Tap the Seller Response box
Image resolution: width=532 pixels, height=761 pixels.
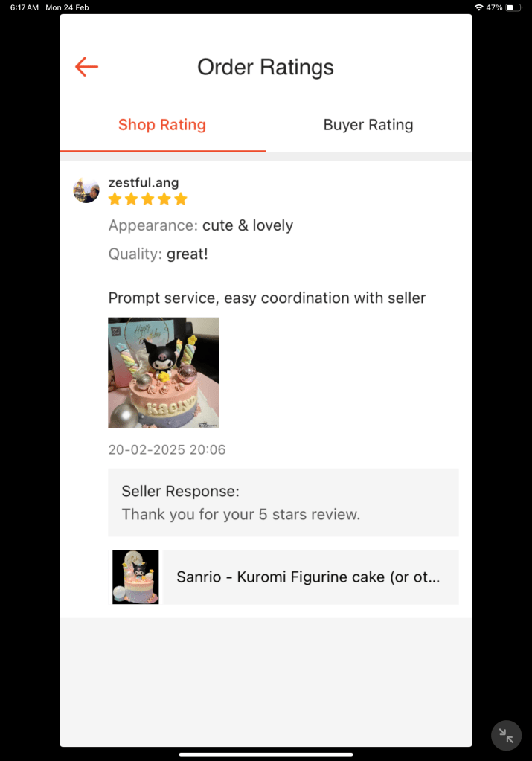[x=283, y=502]
